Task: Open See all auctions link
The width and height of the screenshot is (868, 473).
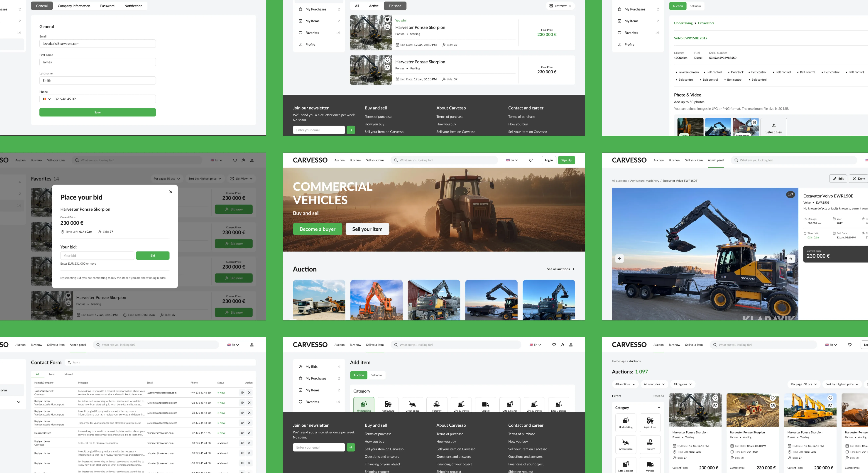Action: [561, 269]
